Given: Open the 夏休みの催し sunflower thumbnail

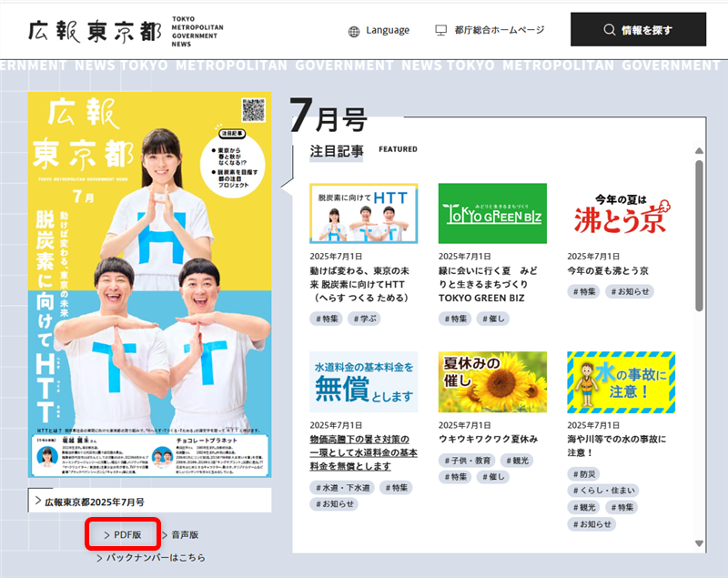Looking at the screenshot, I should coord(492,381).
